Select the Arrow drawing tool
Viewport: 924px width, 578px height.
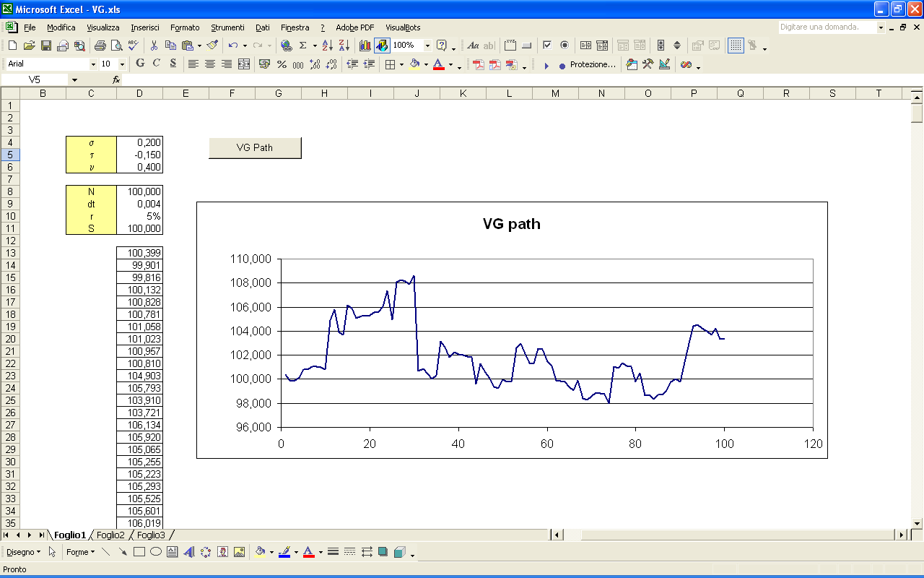pyautogui.click(x=123, y=552)
